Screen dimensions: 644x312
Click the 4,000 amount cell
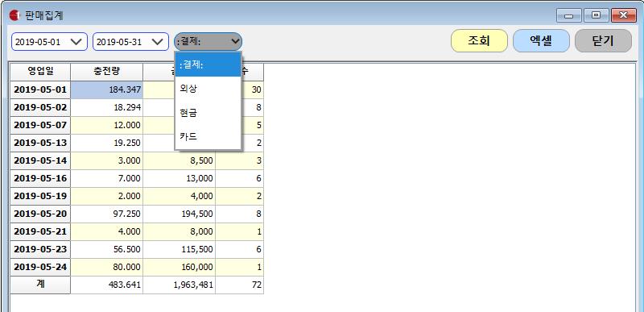[x=179, y=196]
